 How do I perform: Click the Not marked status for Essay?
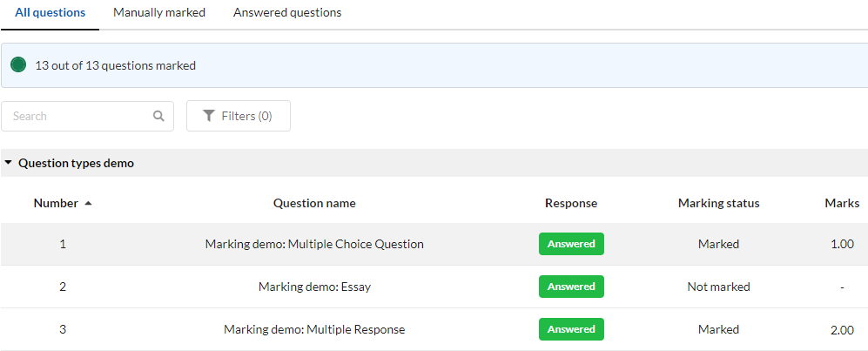718,287
